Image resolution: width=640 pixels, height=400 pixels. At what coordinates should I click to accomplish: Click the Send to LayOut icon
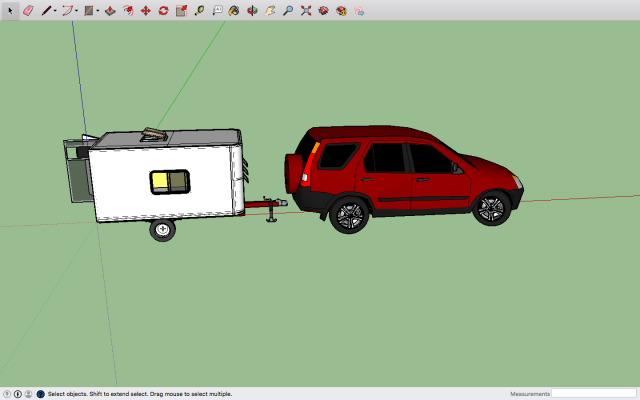click(x=359, y=11)
